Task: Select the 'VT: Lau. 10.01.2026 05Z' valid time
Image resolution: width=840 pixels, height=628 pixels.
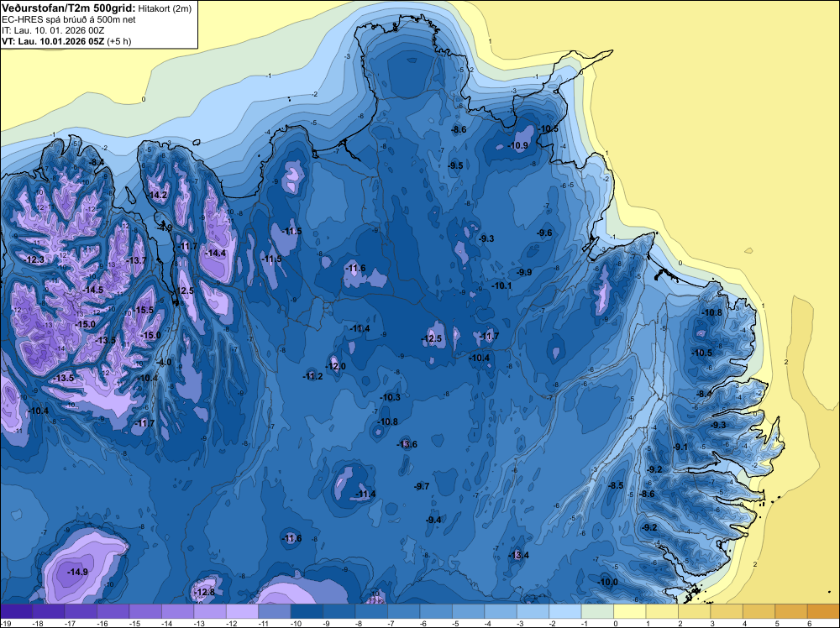Action: coord(53,41)
